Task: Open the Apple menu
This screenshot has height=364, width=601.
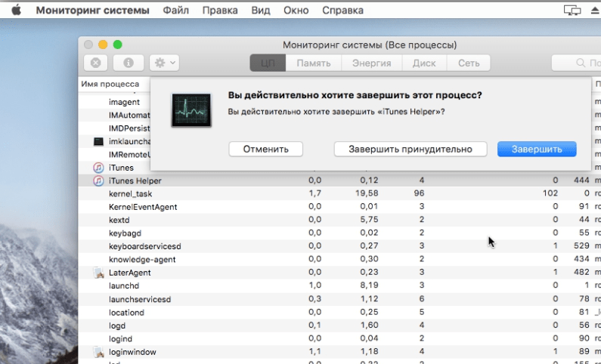Action: (16, 10)
